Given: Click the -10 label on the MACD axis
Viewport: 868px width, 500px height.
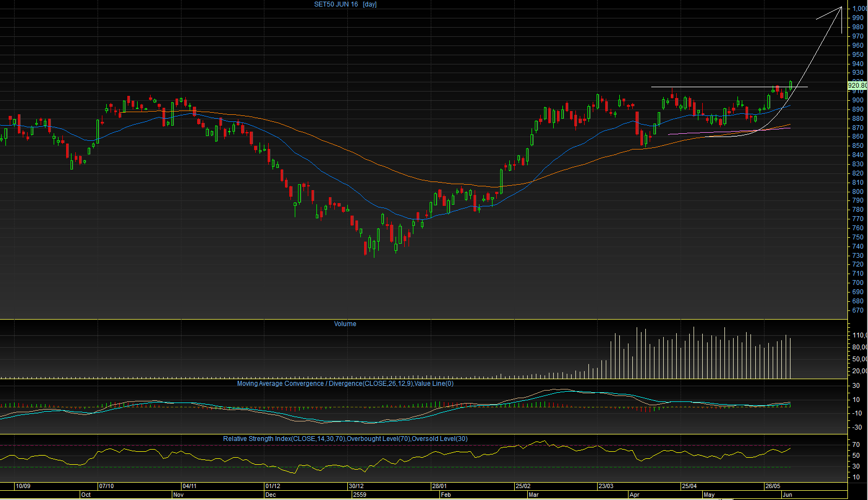Looking at the screenshot, I should tap(857, 413).
